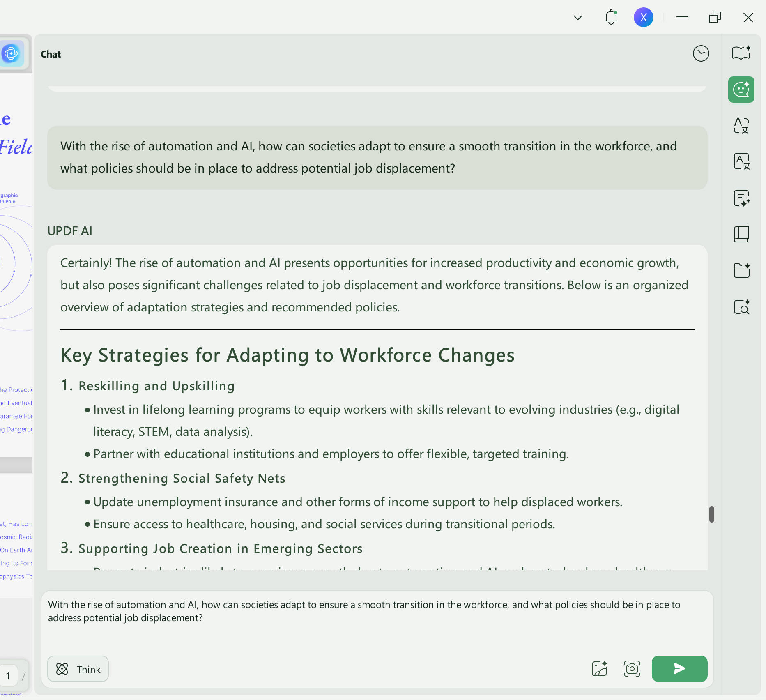This screenshot has height=700, width=766.
Task: Click the 'Reskilling and Upskilling' heading
Action: [x=156, y=386]
